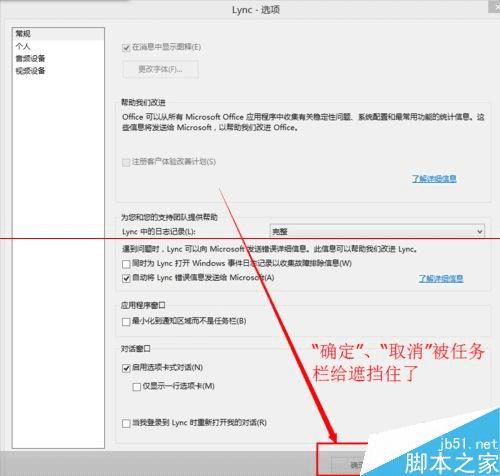Click the 更改字体 button
The width and height of the screenshot is (500, 476).
pyautogui.click(x=160, y=69)
